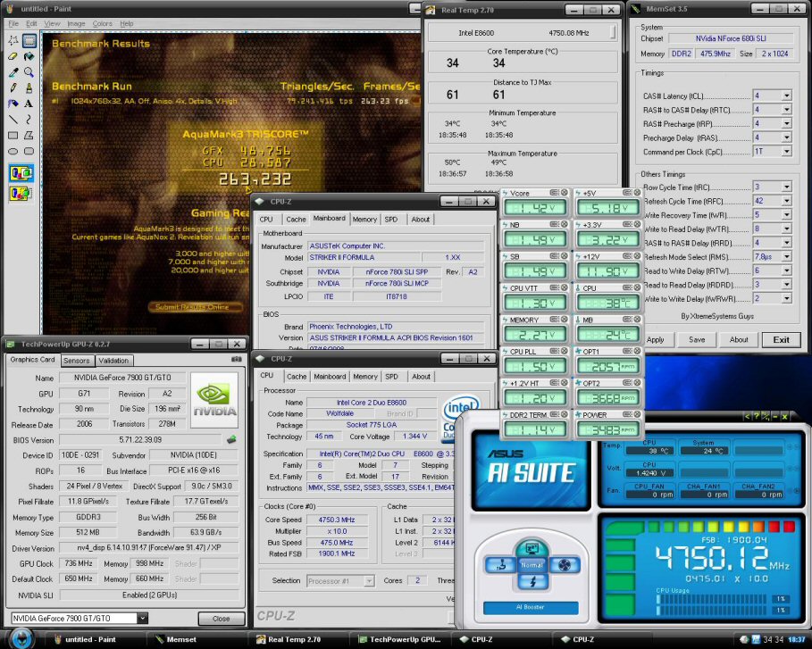Click AI Suite lightning bolt power icon
Viewport: 812px width, 649px height.
[532, 582]
